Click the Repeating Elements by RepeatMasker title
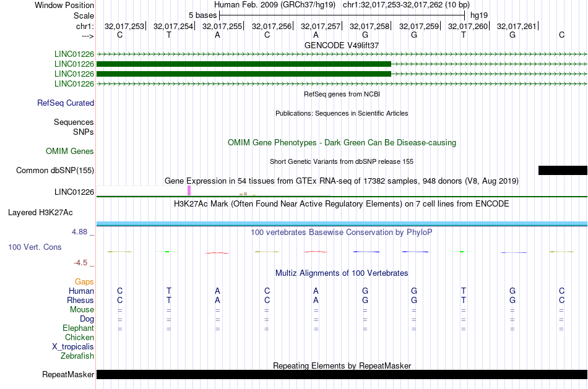The image size is (588, 389). coord(342,365)
